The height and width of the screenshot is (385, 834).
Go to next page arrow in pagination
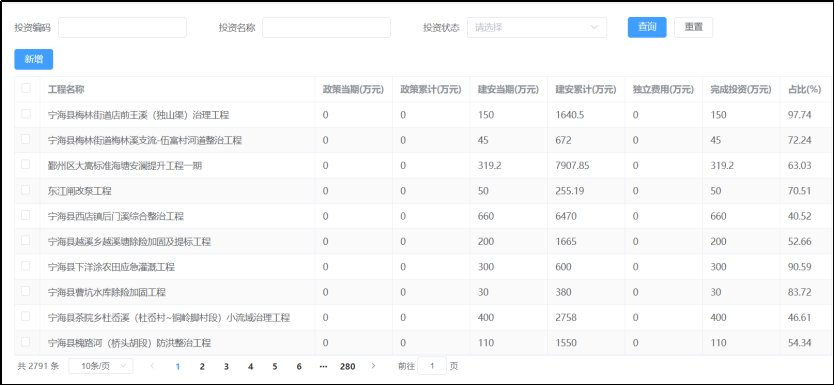373,366
